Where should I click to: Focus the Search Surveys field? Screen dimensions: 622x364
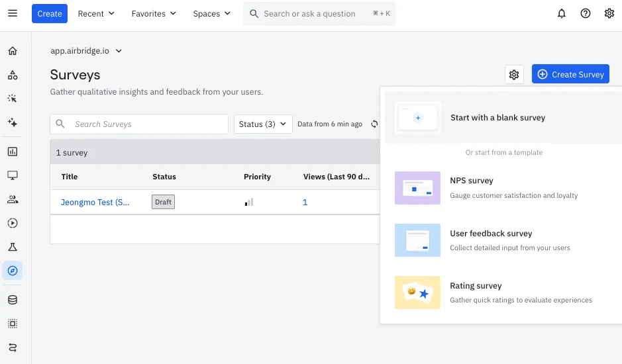(x=139, y=124)
